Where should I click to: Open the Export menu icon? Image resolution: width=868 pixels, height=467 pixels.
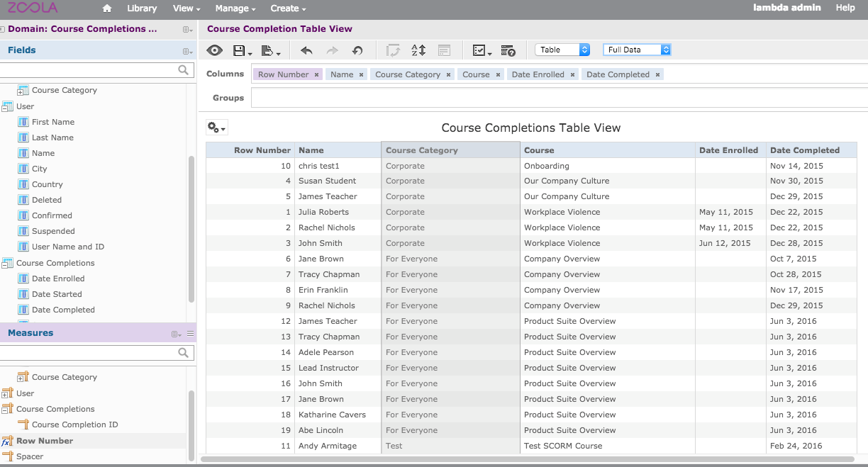pos(270,50)
